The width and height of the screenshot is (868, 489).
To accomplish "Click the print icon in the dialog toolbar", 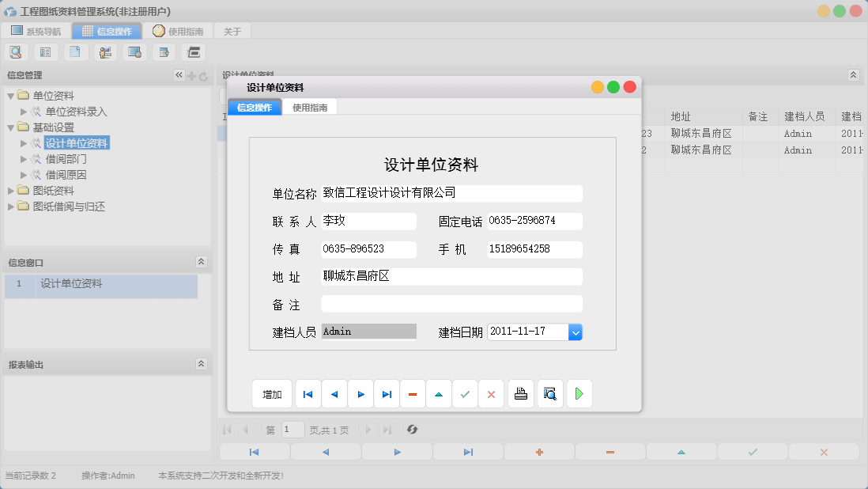I will click(520, 393).
